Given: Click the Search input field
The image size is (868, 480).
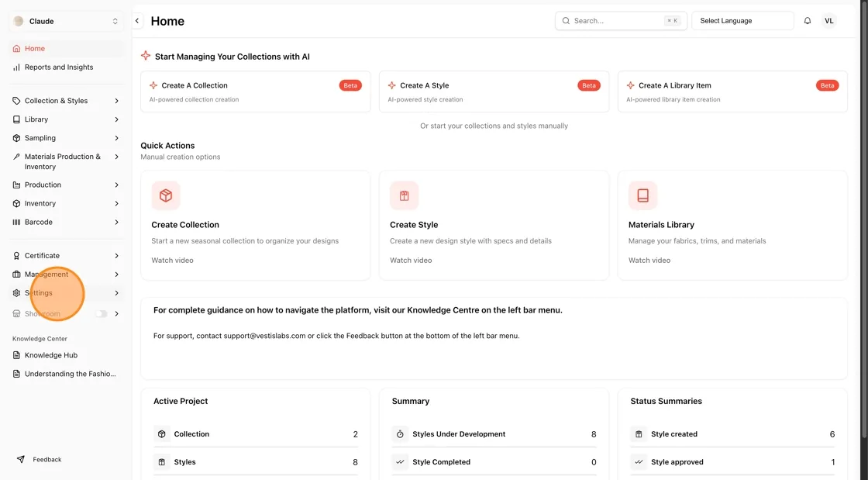Looking at the screenshot, I should click(x=621, y=21).
